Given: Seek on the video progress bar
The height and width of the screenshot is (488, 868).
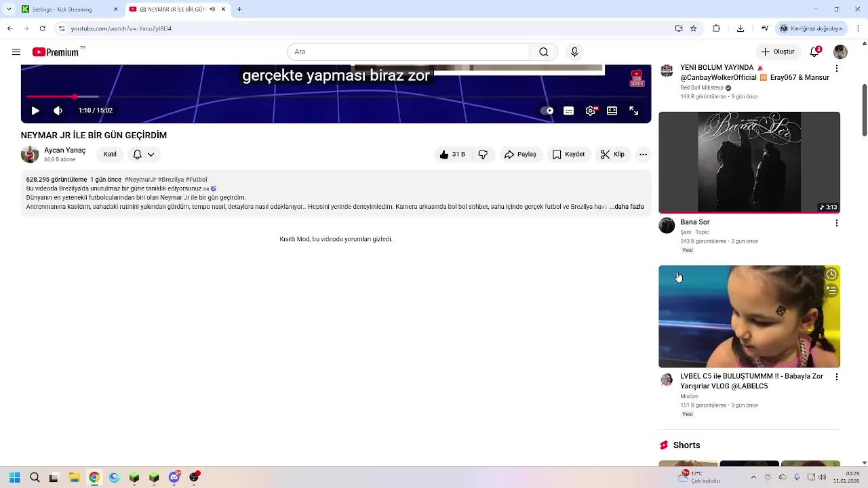Looking at the screenshot, I should (336, 97).
